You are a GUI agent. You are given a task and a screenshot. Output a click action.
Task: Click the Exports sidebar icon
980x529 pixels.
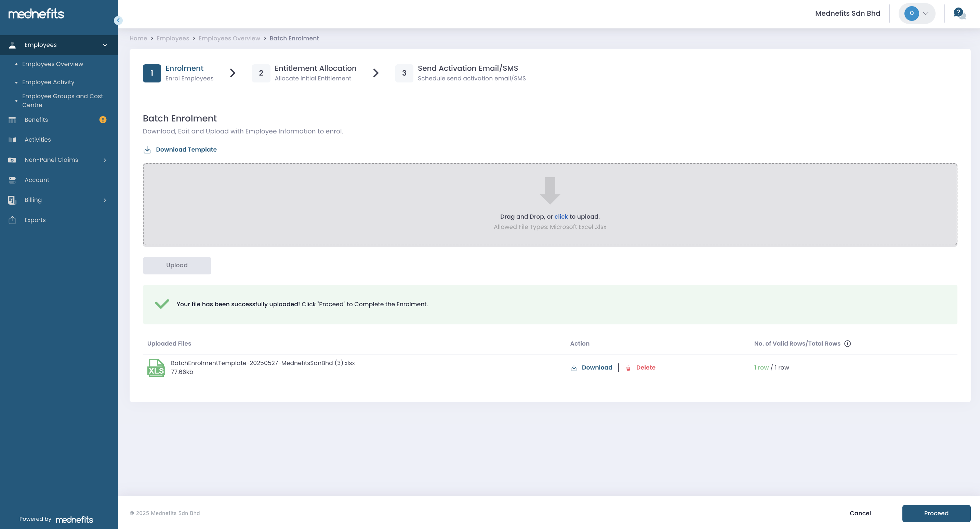tap(12, 220)
